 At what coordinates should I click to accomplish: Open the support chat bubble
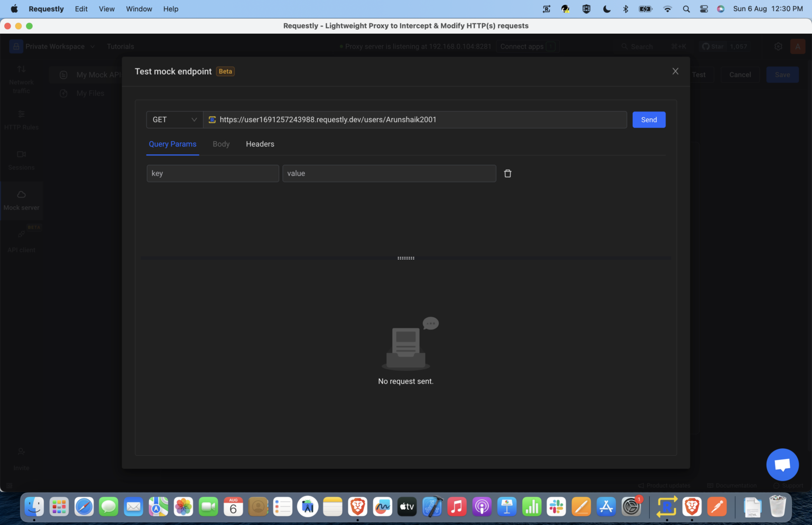(782, 464)
